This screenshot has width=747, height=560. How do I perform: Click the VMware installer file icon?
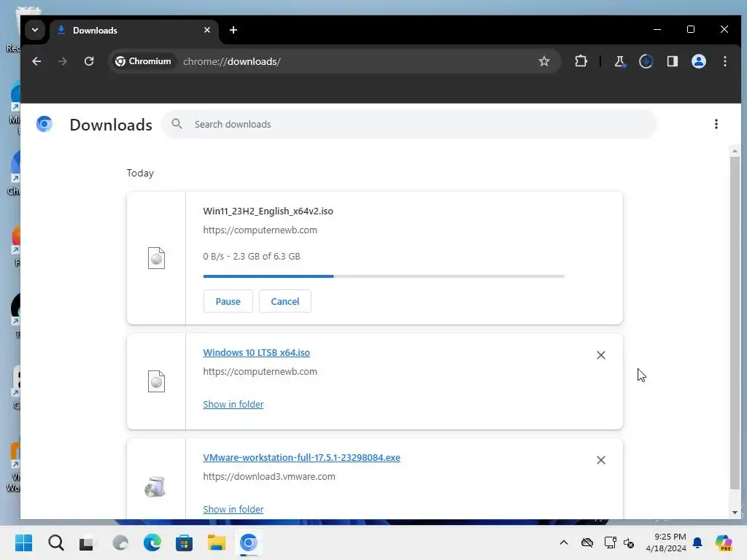(x=155, y=486)
